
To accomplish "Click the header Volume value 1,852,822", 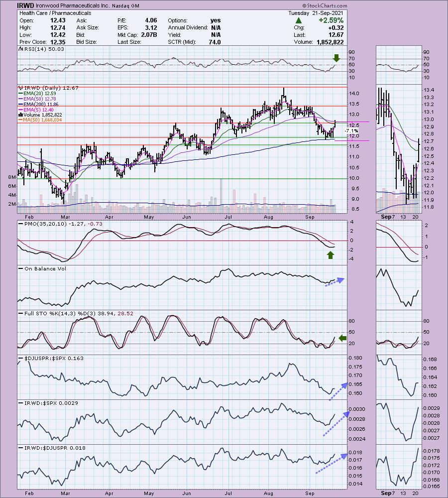I will pyautogui.click(x=330, y=42).
